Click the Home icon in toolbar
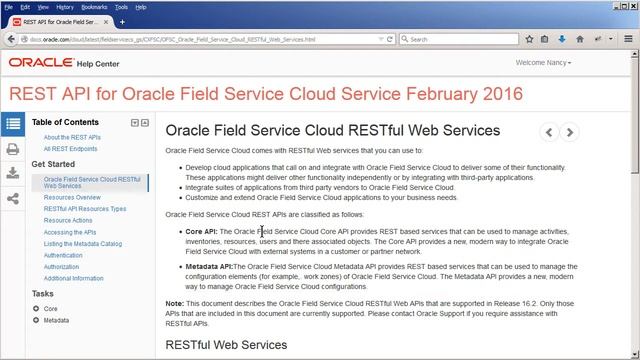 [x=580, y=39]
